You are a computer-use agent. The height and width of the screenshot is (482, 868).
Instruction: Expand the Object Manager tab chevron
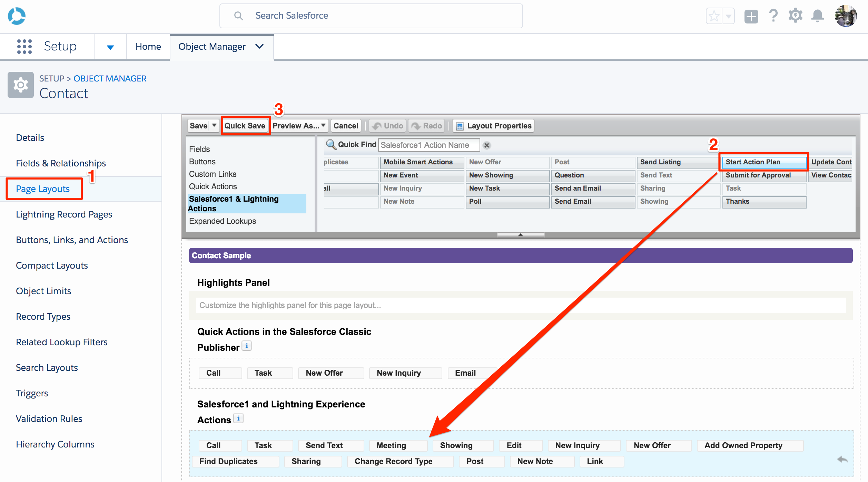pos(259,46)
